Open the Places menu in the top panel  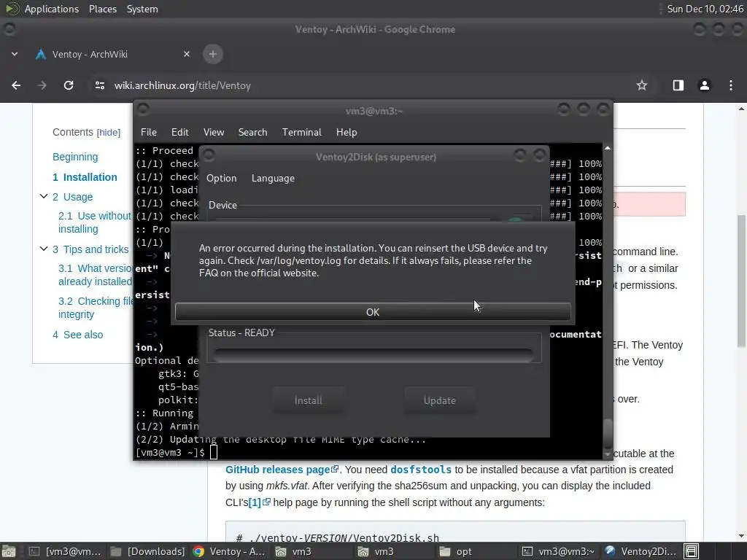point(102,9)
